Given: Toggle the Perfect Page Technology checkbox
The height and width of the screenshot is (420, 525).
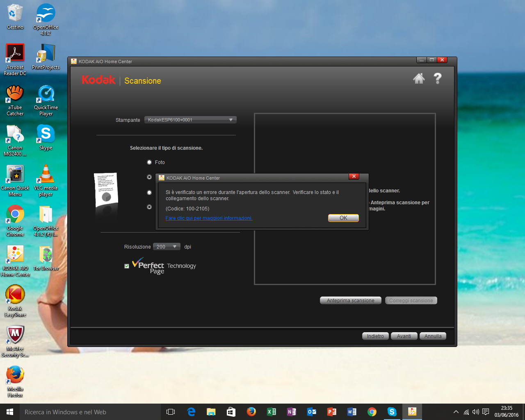Looking at the screenshot, I should [x=127, y=266].
